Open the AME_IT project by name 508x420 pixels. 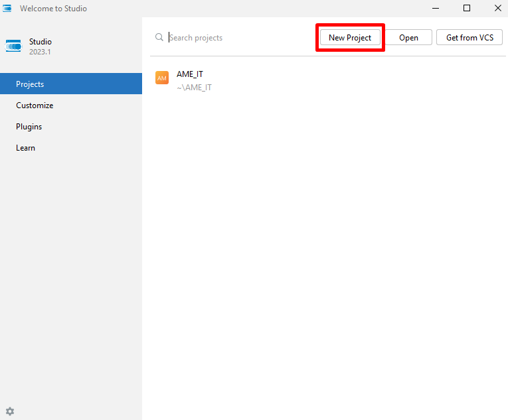pos(190,74)
